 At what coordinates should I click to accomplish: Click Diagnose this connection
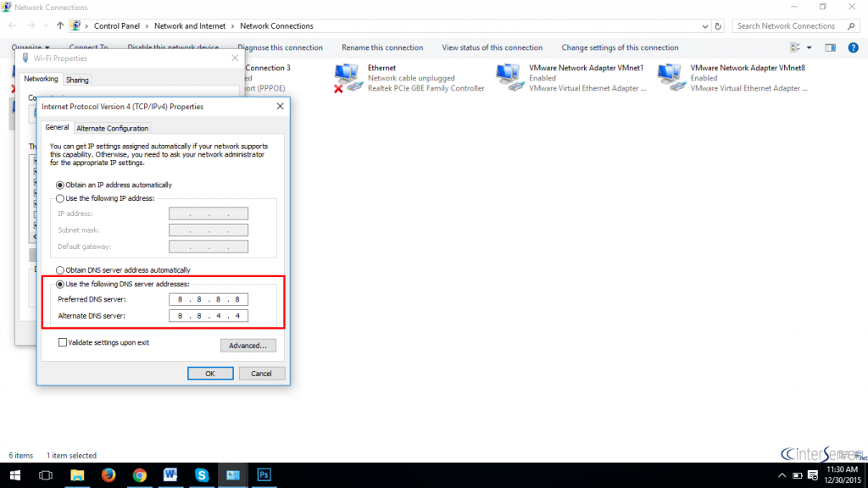point(280,47)
